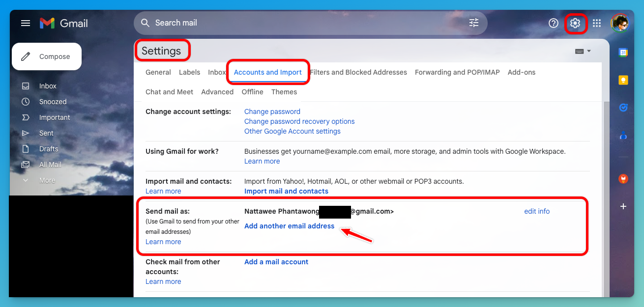Open Google Tasks in the side panel

click(622, 107)
